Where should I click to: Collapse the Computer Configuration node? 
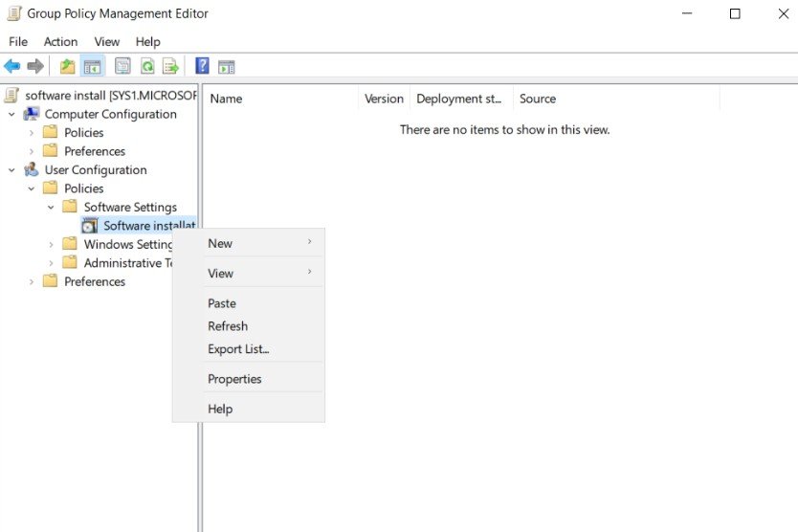point(11,114)
